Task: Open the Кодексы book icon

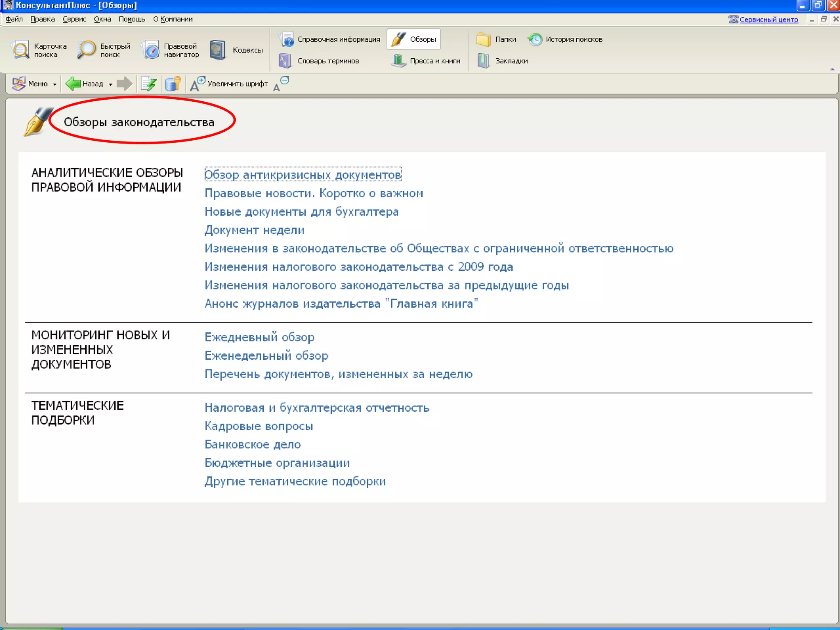Action: click(217, 50)
